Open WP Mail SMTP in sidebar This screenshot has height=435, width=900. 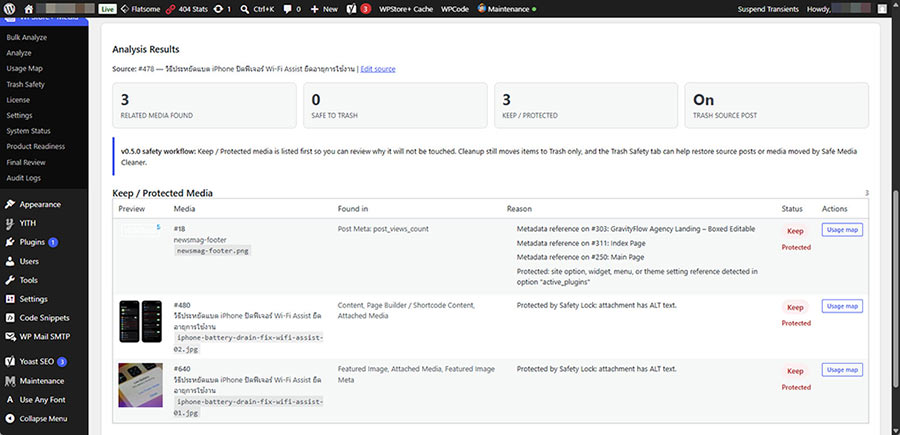(x=44, y=337)
